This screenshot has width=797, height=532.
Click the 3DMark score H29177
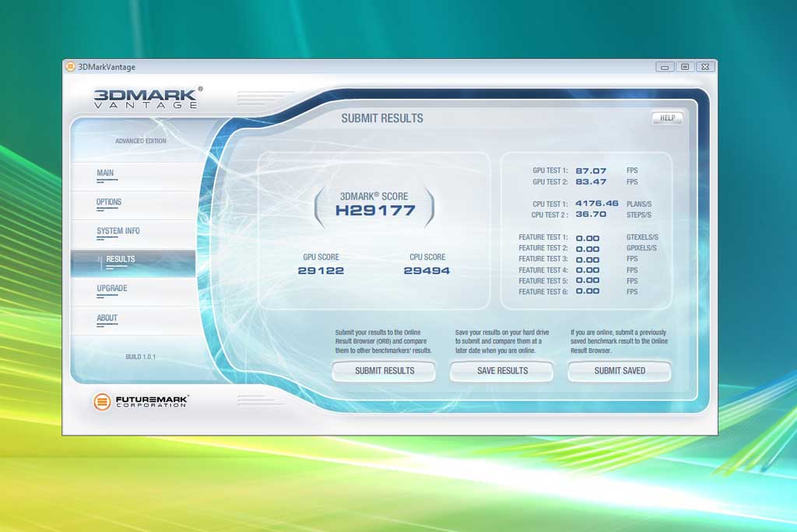tap(375, 210)
